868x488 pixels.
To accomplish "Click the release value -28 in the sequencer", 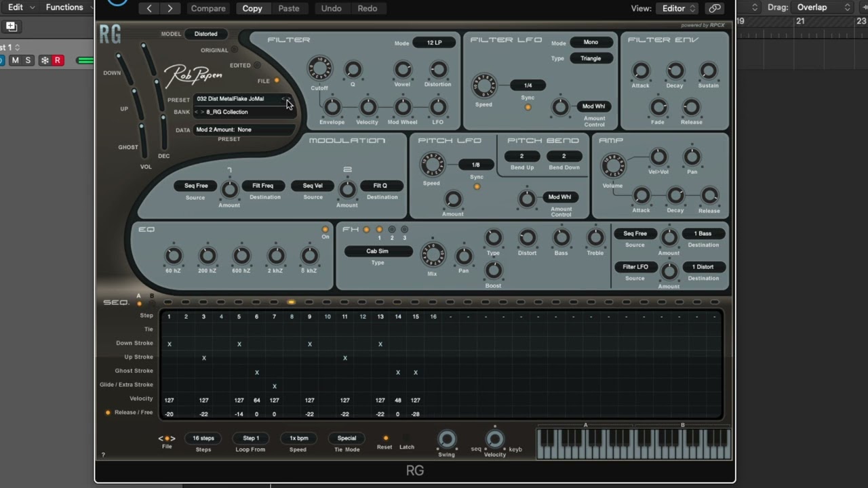I will click(x=415, y=414).
